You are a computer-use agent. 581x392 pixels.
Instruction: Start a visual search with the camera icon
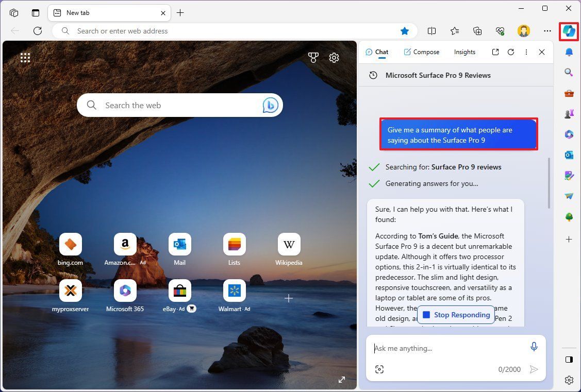click(379, 369)
